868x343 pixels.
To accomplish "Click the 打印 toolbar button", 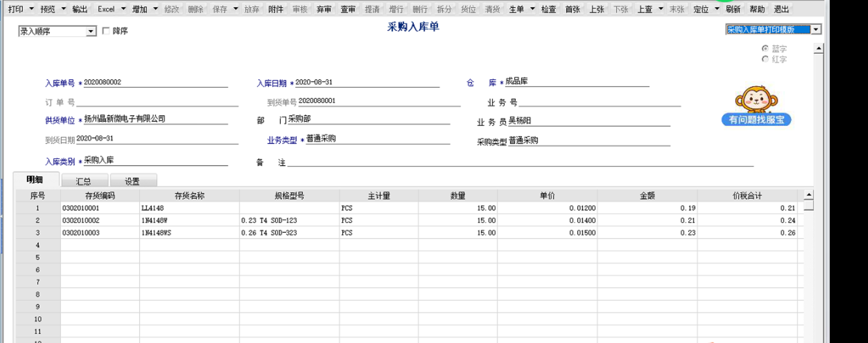I will point(16,9).
